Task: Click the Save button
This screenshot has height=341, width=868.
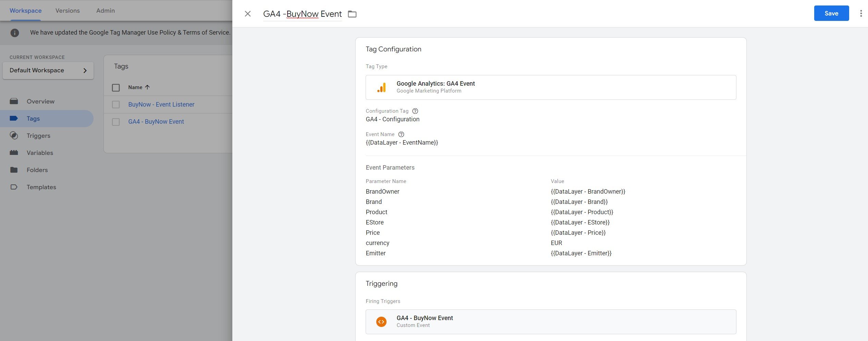Action: 831,13
